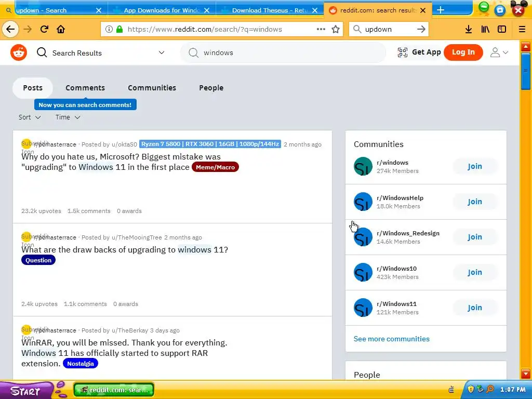Click the Meme/Macro flair tag
This screenshot has width=532, height=399.
[215, 167]
